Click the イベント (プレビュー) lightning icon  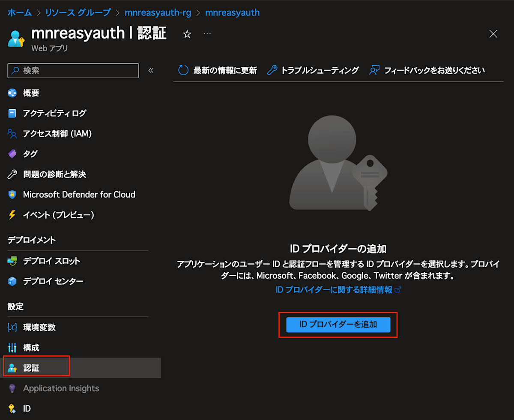tap(12, 215)
